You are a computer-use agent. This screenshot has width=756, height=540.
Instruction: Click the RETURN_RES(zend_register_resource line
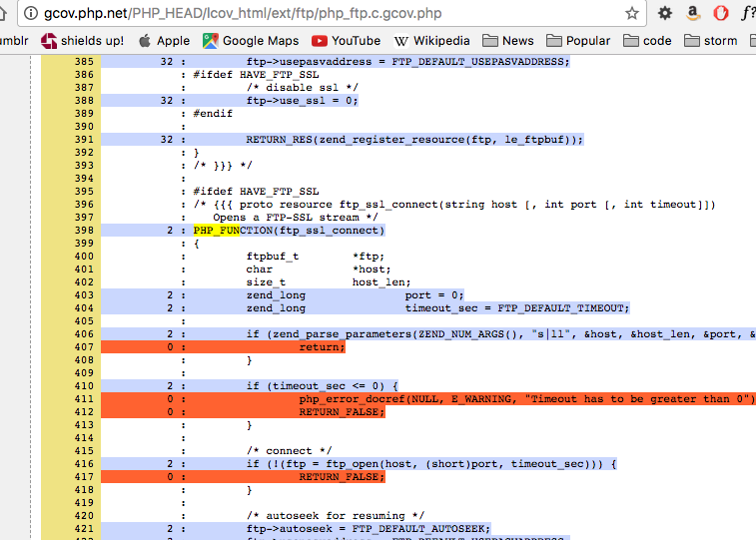click(414, 140)
